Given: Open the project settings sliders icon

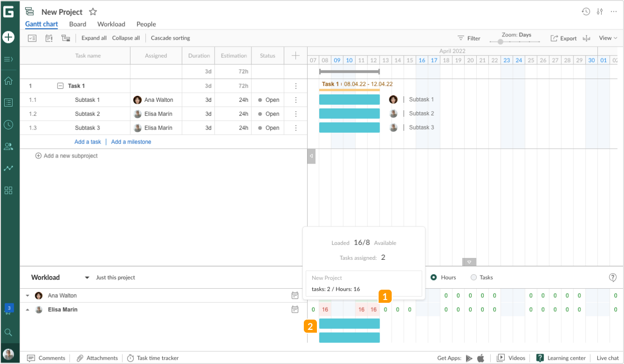Looking at the screenshot, I should 600,11.
